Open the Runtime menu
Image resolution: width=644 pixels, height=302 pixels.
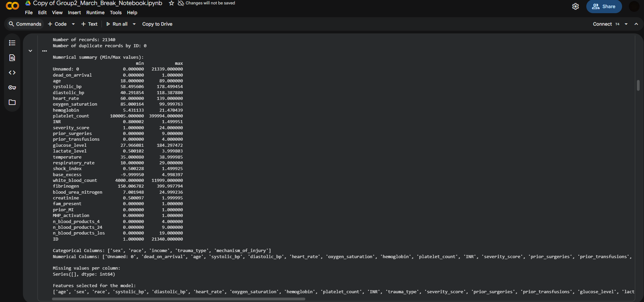[95, 12]
